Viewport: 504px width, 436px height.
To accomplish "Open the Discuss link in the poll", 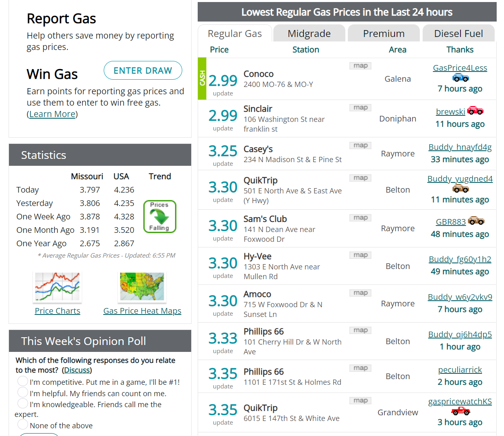I will [x=77, y=370].
